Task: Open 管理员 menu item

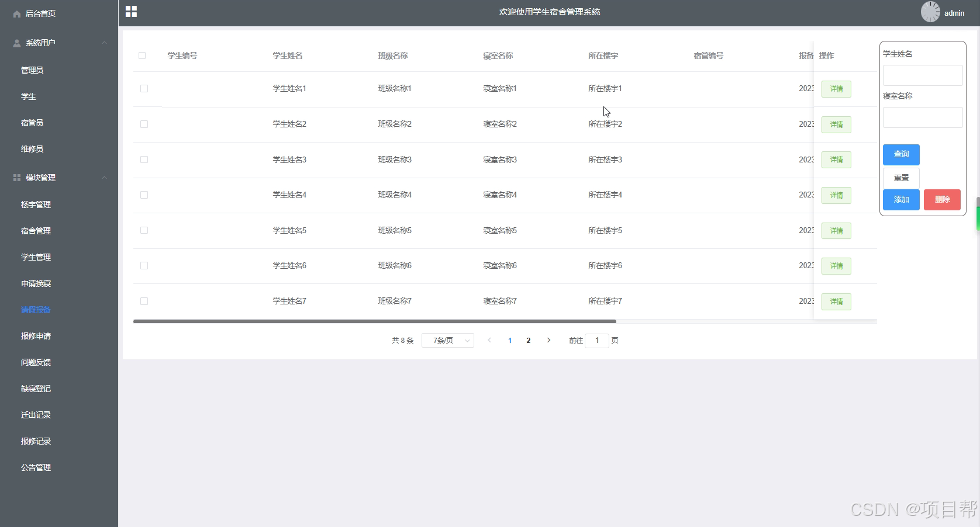Action: pyautogui.click(x=32, y=70)
